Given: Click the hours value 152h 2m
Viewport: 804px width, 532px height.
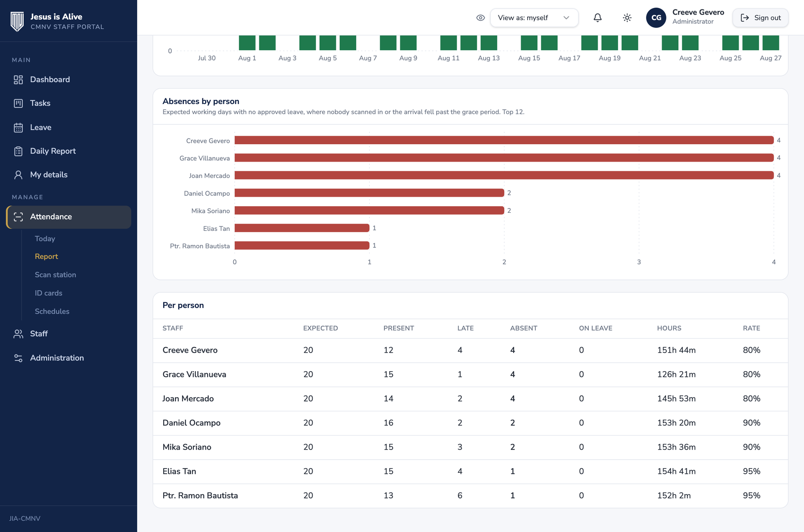Looking at the screenshot, I should [x=674, y=496].
